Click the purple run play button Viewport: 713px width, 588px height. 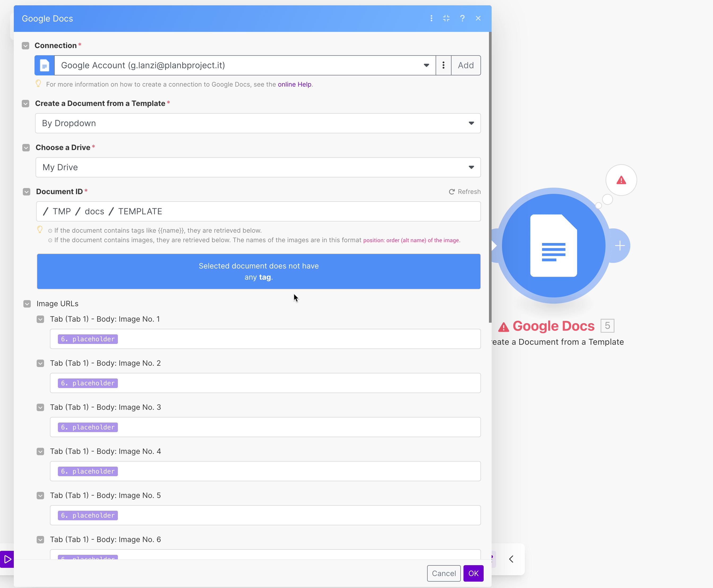[7, 559]
